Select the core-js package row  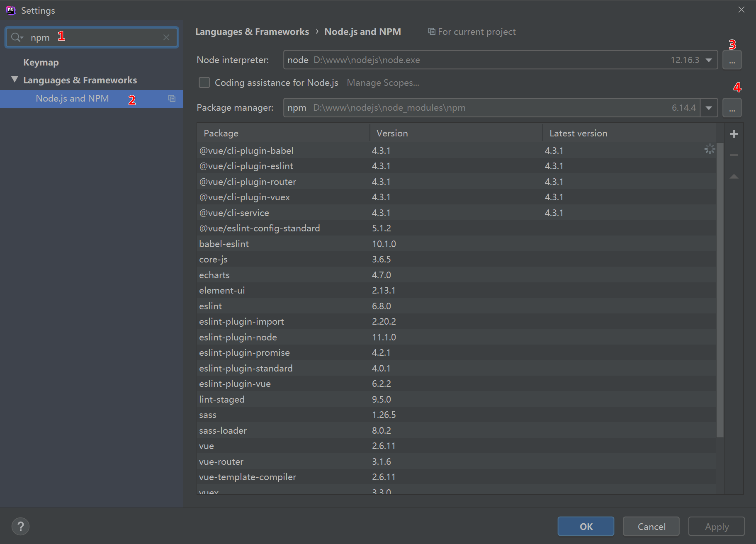pyautogui.click(x=457, y=259)
